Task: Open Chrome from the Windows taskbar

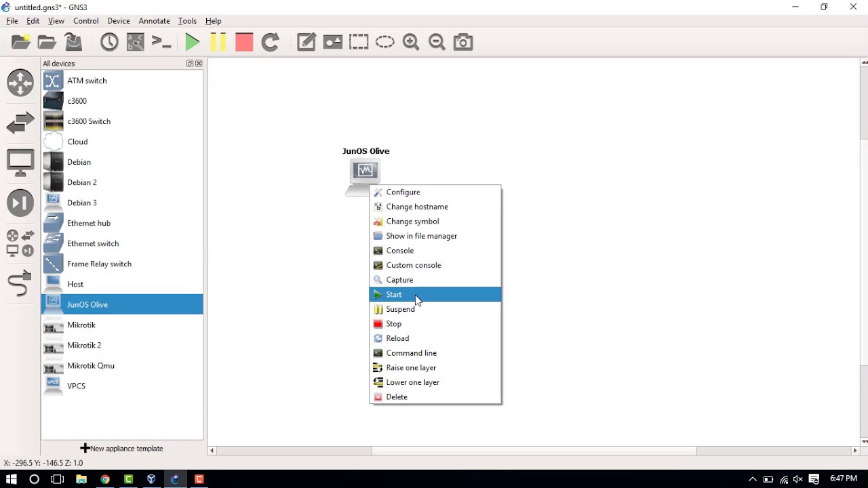Action: tap(105, 479)
